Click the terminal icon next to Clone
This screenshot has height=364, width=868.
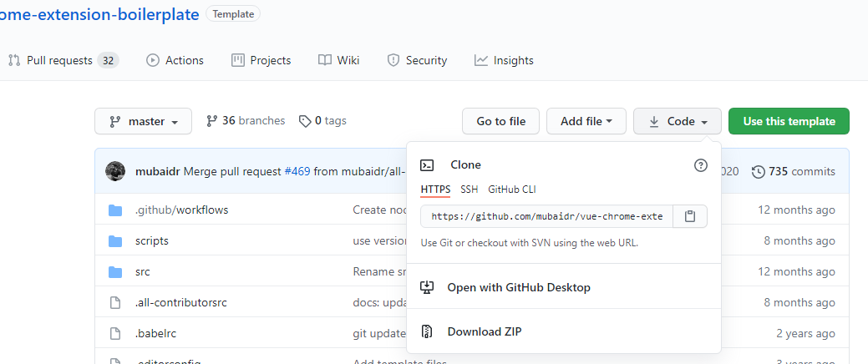click(x=427, y=164)
